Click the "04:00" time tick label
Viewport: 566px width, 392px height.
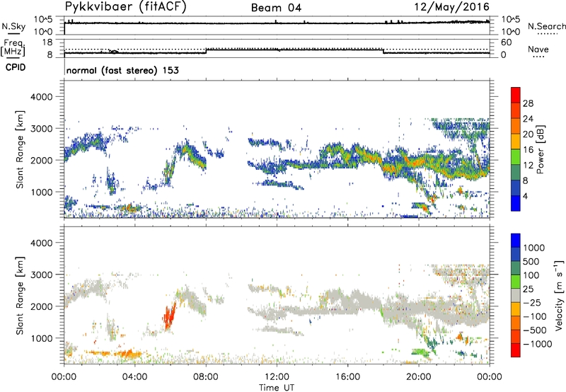click(x=135, y=377)
